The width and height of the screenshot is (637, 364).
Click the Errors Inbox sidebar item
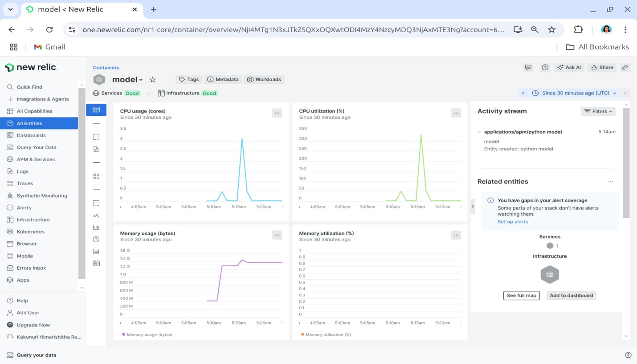click(31, 268)
